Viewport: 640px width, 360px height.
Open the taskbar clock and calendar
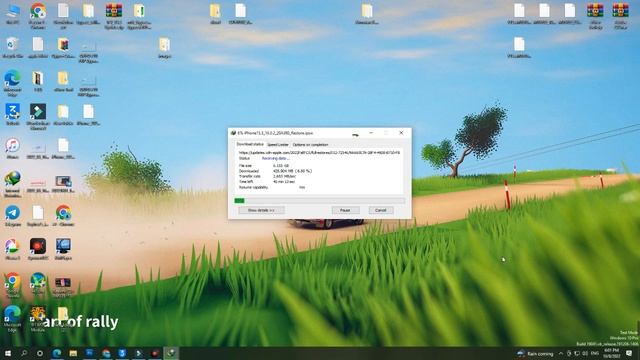[x=611, y=353]
